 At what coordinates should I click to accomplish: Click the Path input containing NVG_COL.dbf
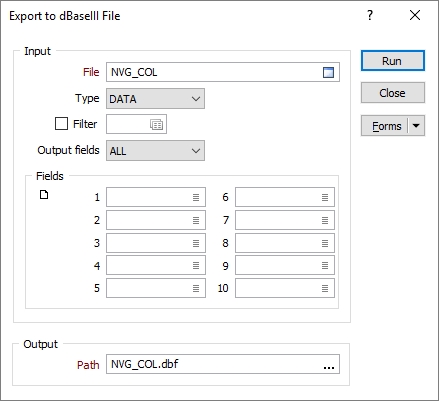(223, 364)
